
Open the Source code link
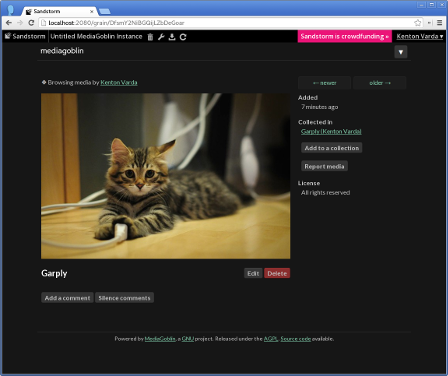click(296, 339)
